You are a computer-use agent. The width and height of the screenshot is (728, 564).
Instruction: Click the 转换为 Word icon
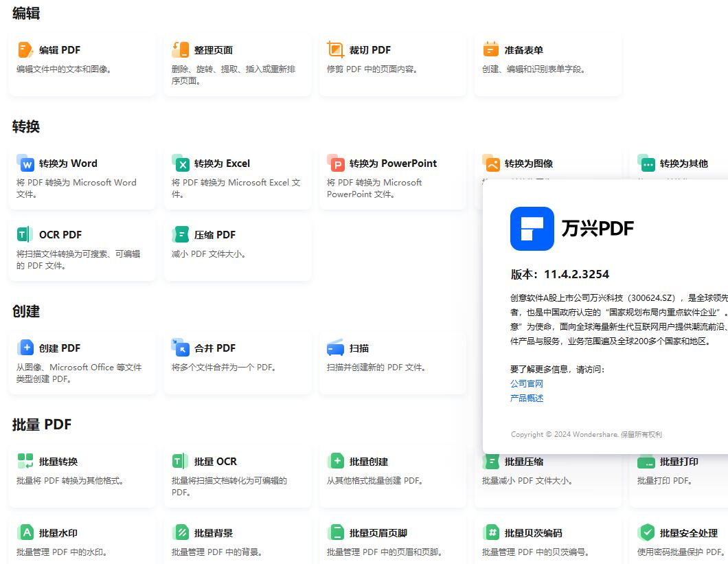pos(25,163)
